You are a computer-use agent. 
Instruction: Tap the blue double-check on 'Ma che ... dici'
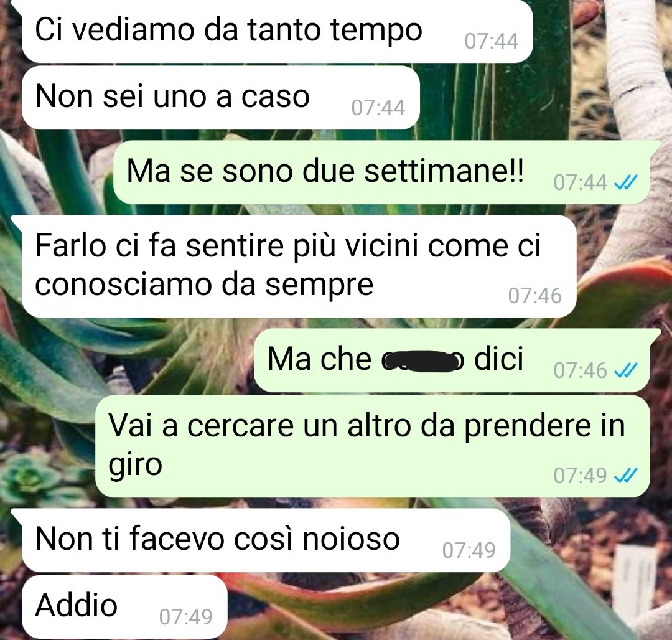tap(626, 370)
